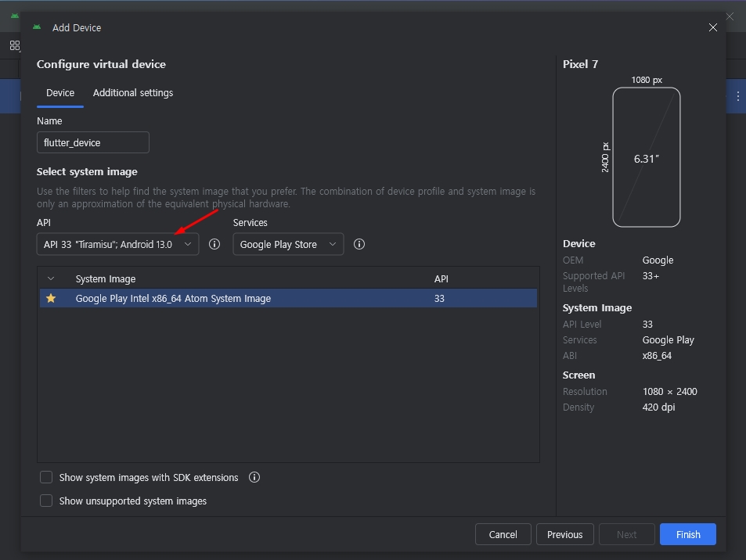Click the gold star recommended image icon
This screenshot has width=746, height=560.
click(x=51, y=299)
